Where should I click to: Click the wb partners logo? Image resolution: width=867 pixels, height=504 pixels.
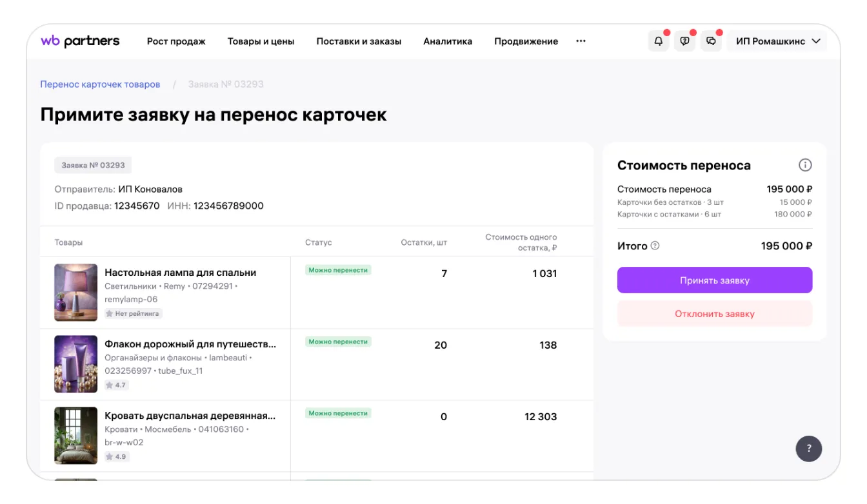[80, 41]
